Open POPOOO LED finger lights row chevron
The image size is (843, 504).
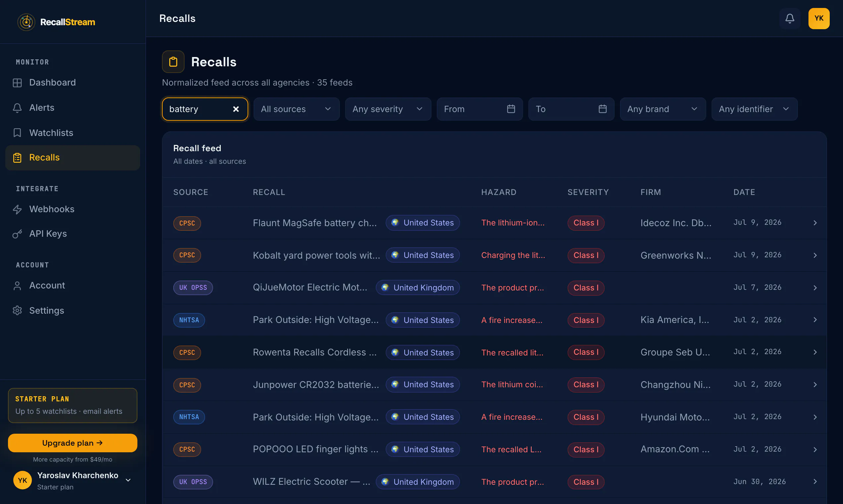pos(815,449)
